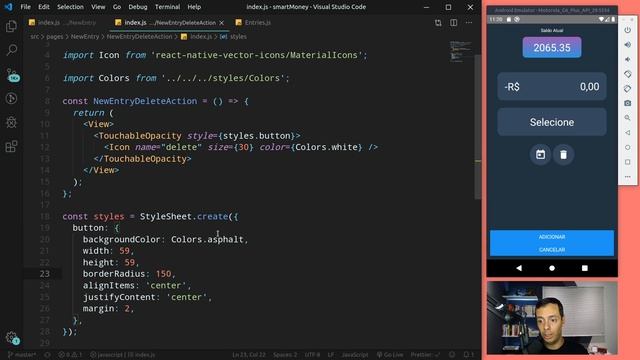Open the editor More Actions ellipsis
The height and width of the screenshot is (360, 640).
pyautogui.click(x=469, y=23)
